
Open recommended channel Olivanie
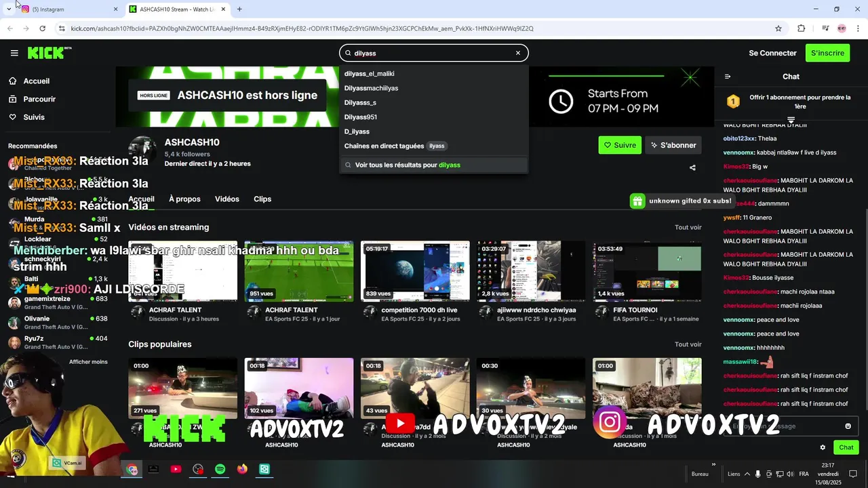click(x=58, y=323)
